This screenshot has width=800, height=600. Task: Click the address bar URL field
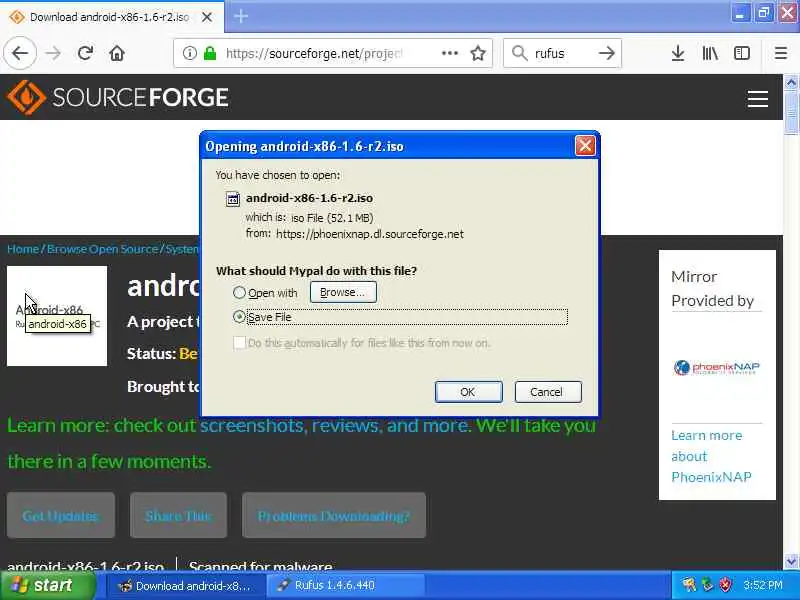click(333, 53)
